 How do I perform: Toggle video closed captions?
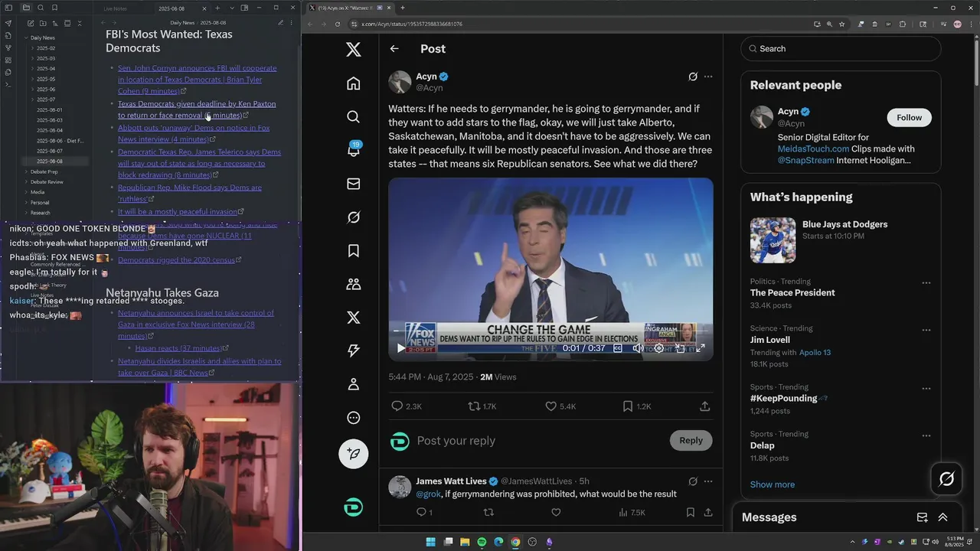tap(618, 348)
